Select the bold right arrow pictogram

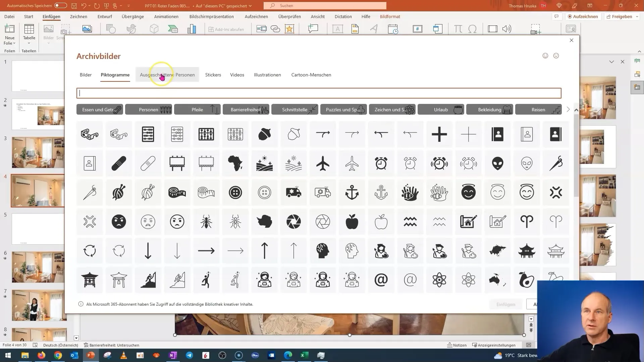(206, 251)
